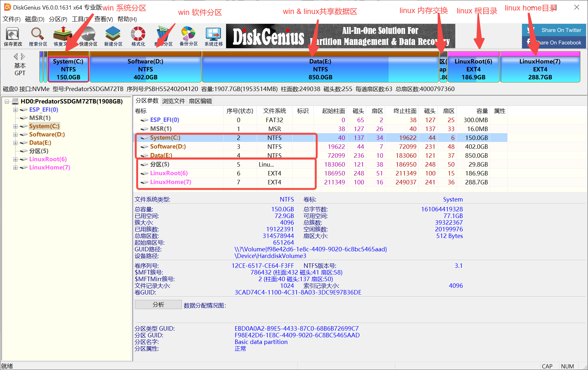Screen dimensions: 588x370
Task: Expand the LinuxHome(7) tree node
Action: [15, 168]
